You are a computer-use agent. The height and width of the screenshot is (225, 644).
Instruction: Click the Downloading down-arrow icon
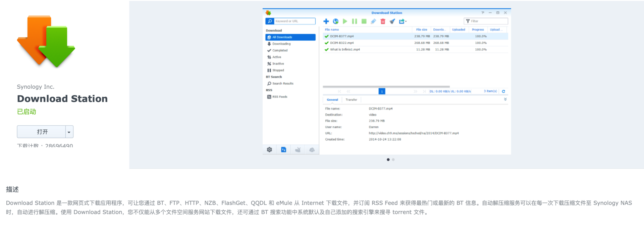tap(269, 44)
